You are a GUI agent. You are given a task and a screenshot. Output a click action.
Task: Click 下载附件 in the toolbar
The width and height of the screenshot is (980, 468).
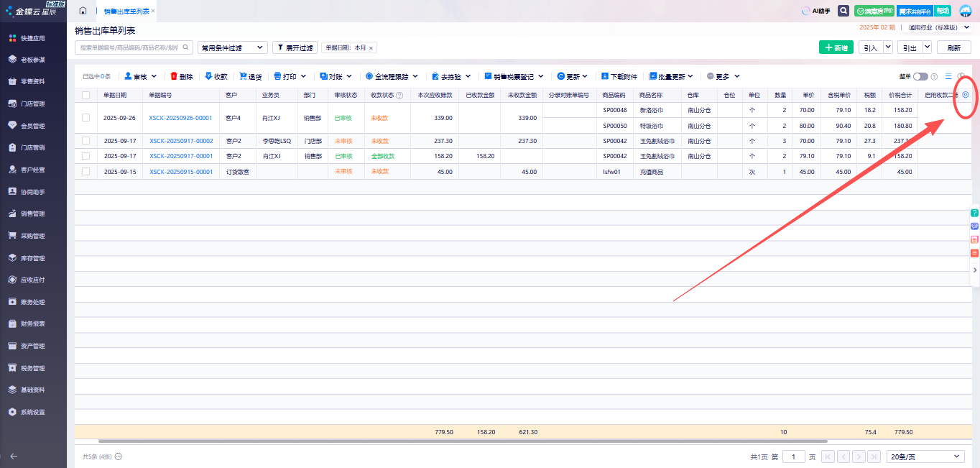click(x=619, y=76)
